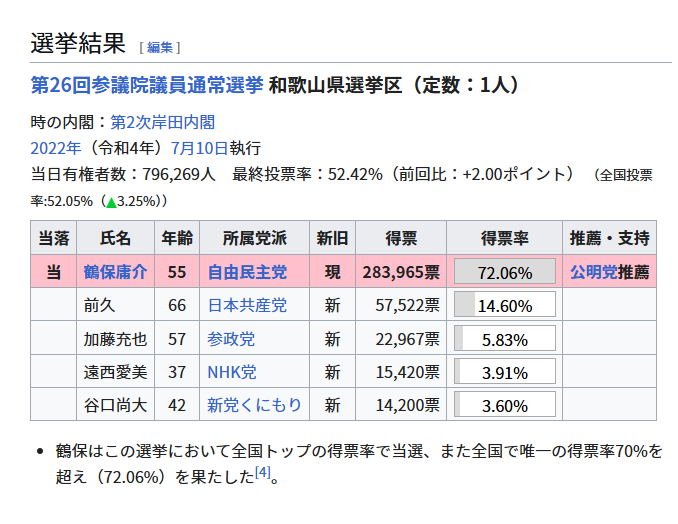Click the 新旧 column header
This screenshot has height=524, width=678.
pyautogui.click(x=332, y=238)
